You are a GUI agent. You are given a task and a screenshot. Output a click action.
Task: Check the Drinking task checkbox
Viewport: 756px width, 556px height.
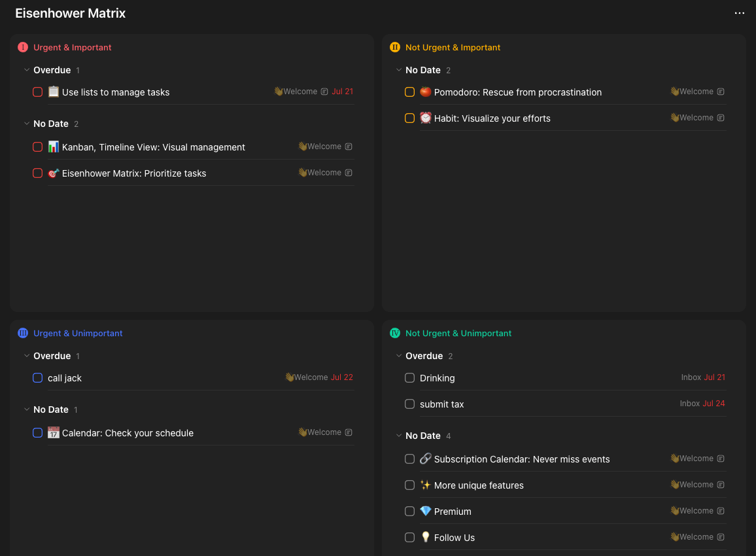[x=410, y=378]
